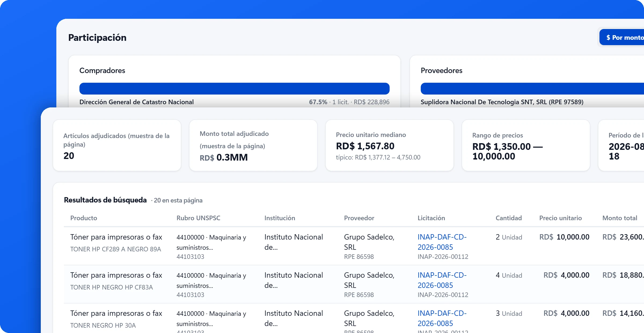Sort by the Monto total column header
Screen dimensions: 644x333
tap(620, 218)
